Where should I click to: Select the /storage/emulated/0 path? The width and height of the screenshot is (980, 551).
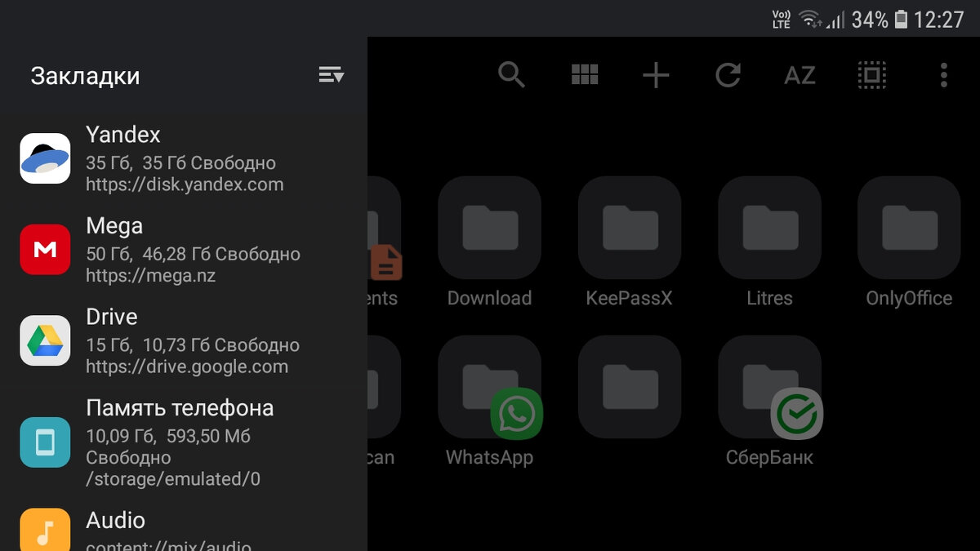pos(173,479)
